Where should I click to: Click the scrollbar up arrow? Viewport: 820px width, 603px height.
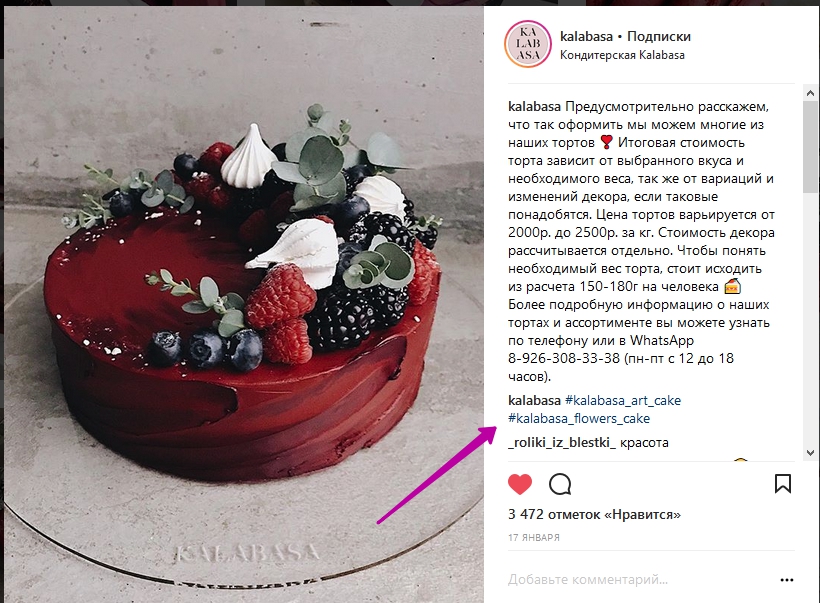click(x=811, y=93)
